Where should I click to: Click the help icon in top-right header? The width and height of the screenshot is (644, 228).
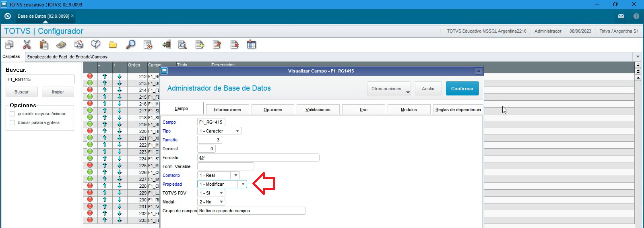[636, 16]
